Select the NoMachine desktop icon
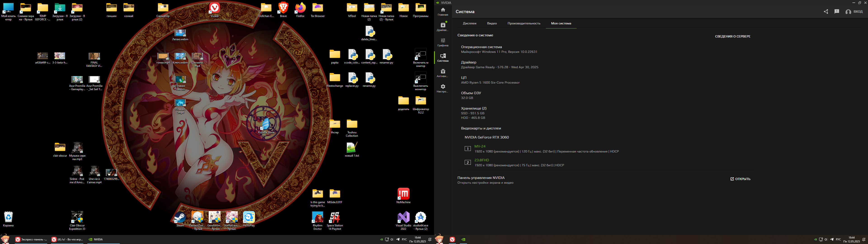Image resolution: width=868 pixels, height=244 pixels. (x=403, y=196)
